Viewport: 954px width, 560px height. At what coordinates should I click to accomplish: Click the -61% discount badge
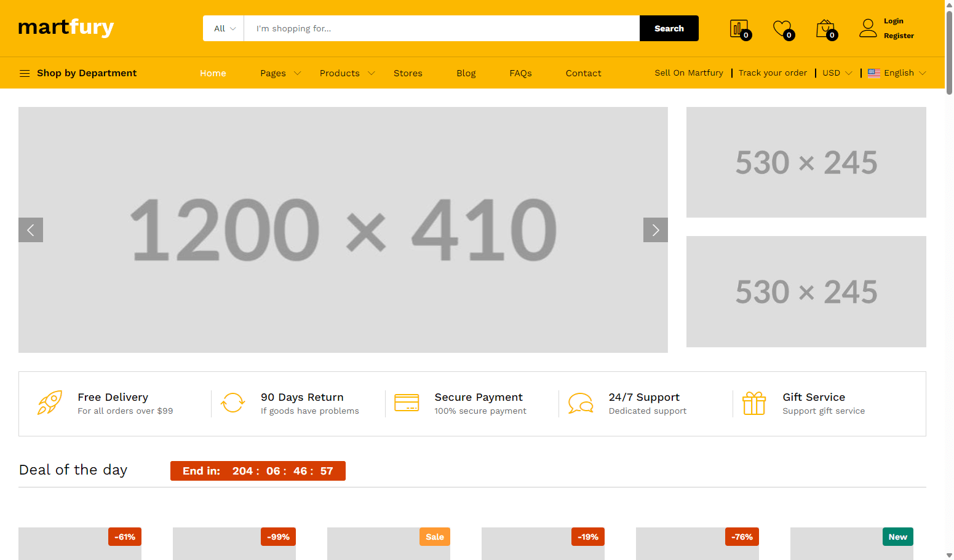[x=125, y=537]
